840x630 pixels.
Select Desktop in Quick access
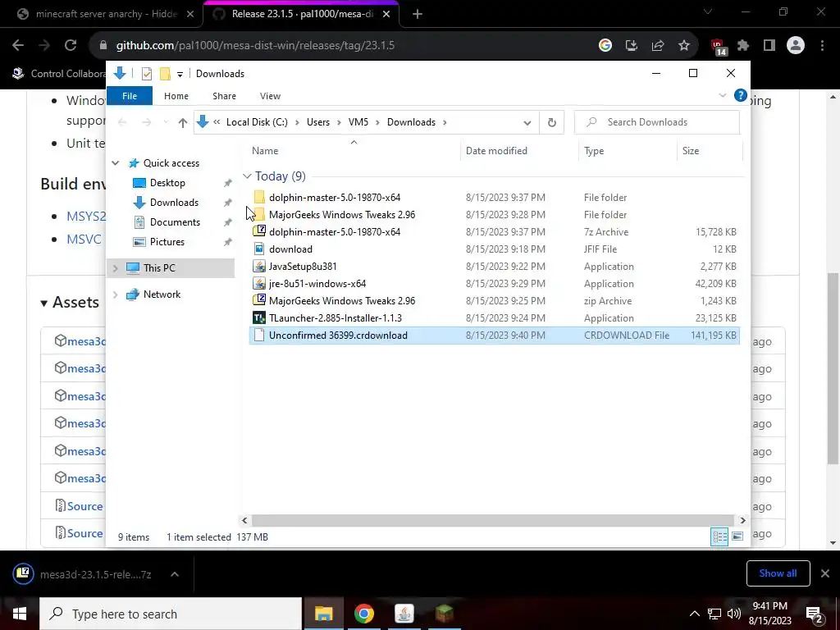pyautogui.click(x=167, y=183)
